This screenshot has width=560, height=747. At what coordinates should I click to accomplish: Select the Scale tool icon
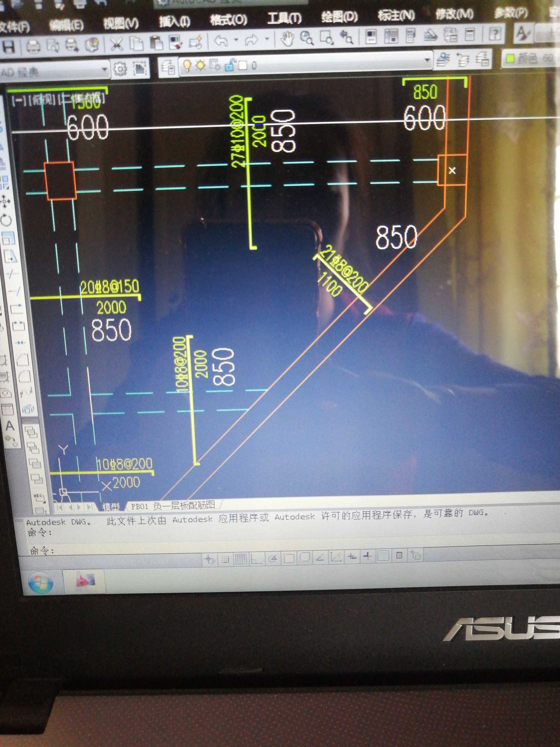[x=8, y=239]
